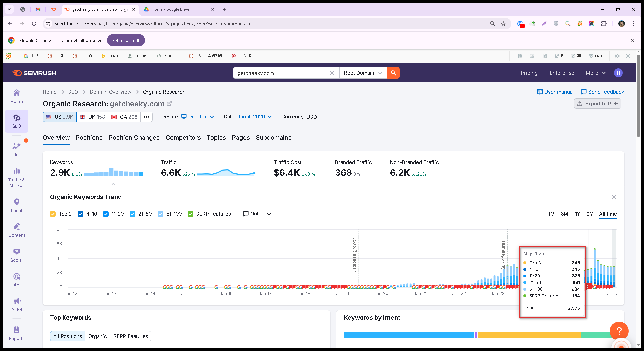The image size is (644, 351).
Task: Toggle the 4-10 positions checkbox
Action: (80, 214)
